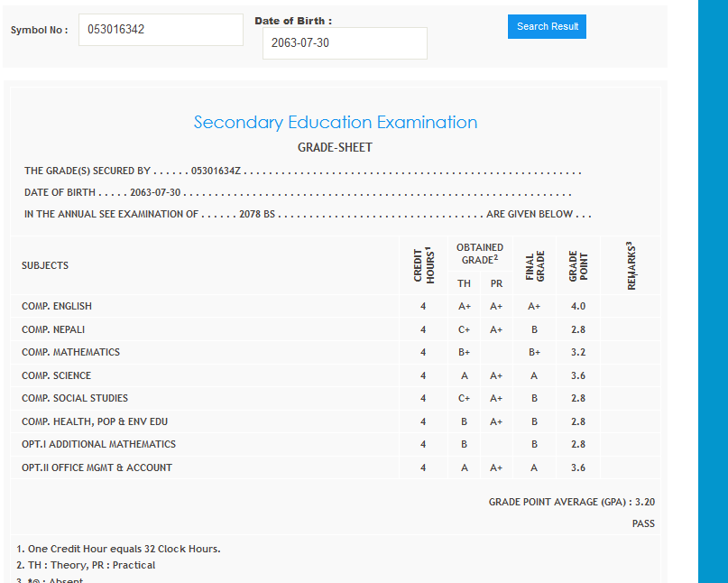Click the REMARKS column header
The width and height of the screenshot is (728, 583).
tap(631, 265)
